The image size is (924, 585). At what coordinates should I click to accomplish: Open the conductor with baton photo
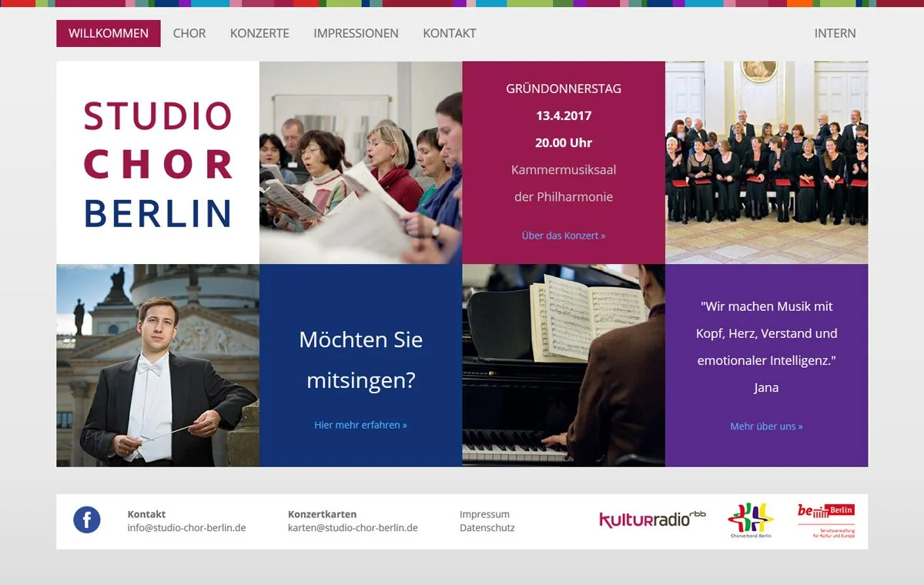[x=158, y=366]
